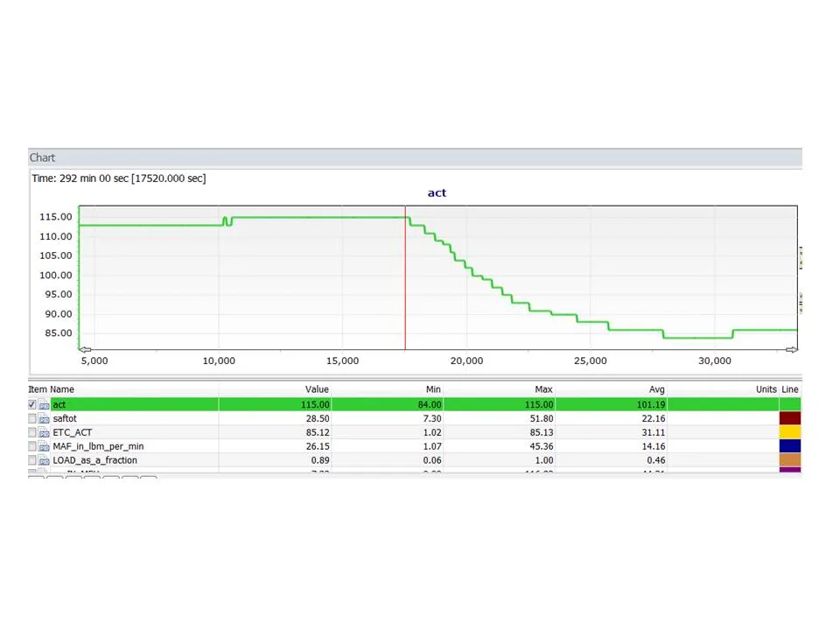Select the MAF_in_lbm_per_min item name
Screen dimensions: 840x630
(98, 446)
